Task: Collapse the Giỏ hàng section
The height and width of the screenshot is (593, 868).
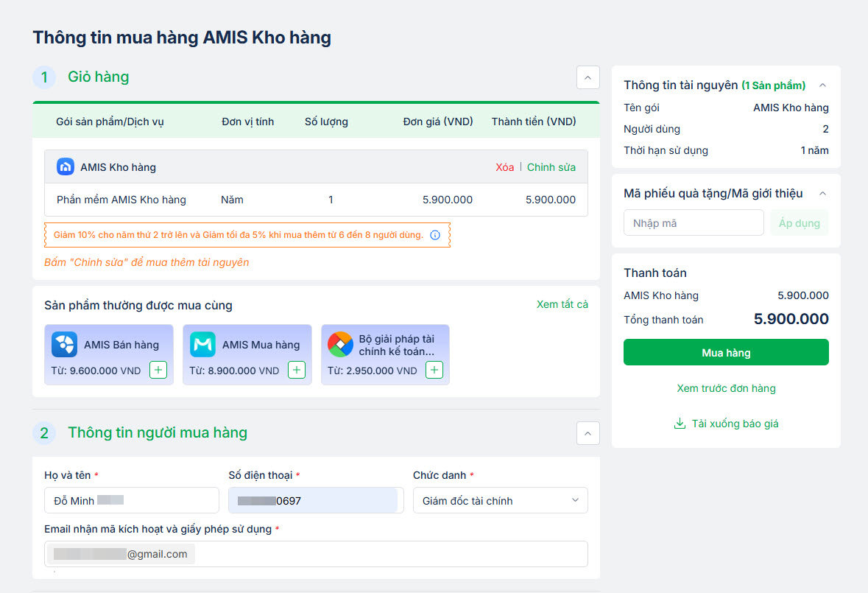Action: [x=588, y=77]
